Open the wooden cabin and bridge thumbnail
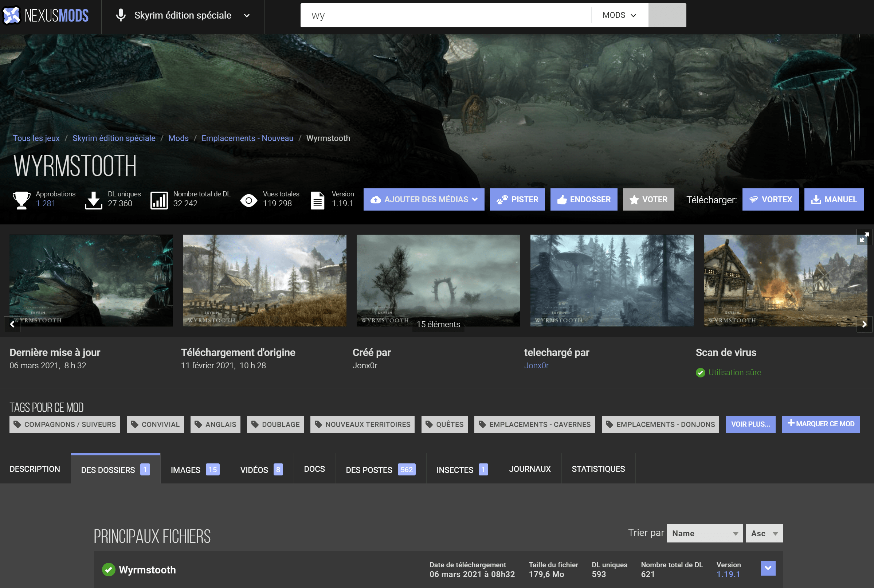Image resolution: width=874 pixels, height=588 pixels. [x=265, y=281]
